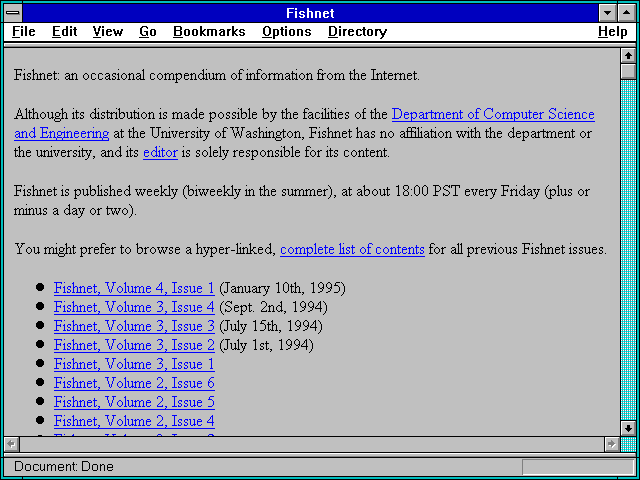Click the Fishnet window title
This screenshot has height=480, width=640.
[310, 13]
